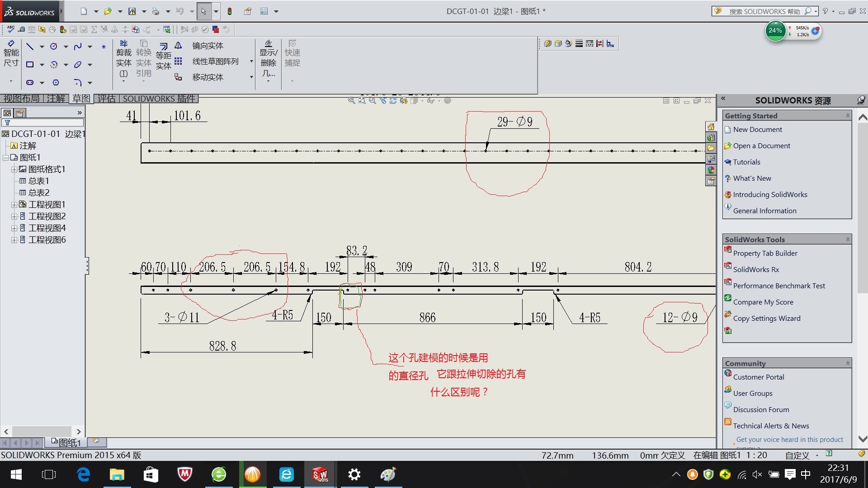Screen dimensions: 868x488
Task: Click the feature tree horizontal scrollbar
Action: [42, 432]
